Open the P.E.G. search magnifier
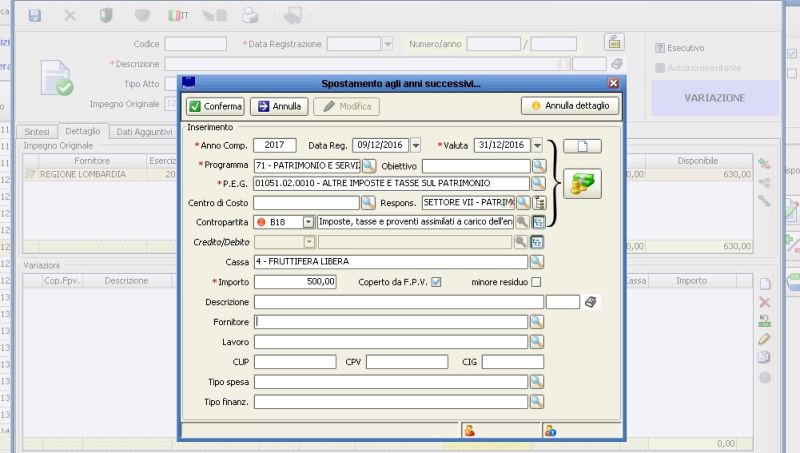Screen dimensions: 800x453 [x=538, y=184]
